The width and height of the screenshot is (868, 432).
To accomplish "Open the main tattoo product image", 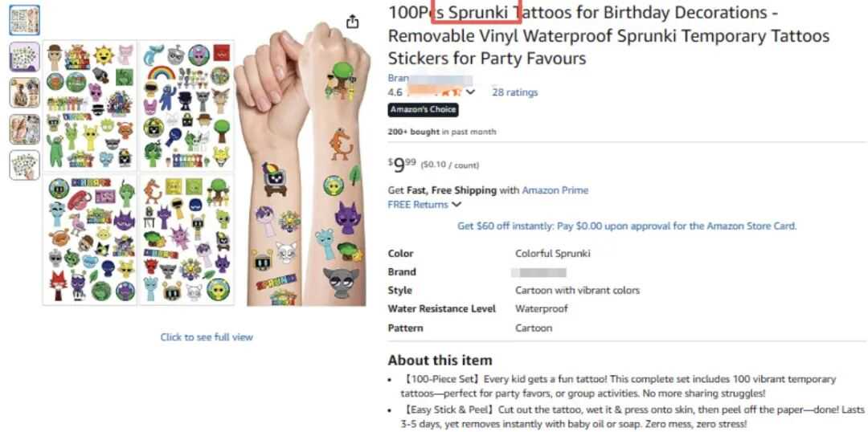I will coord(205,173).
